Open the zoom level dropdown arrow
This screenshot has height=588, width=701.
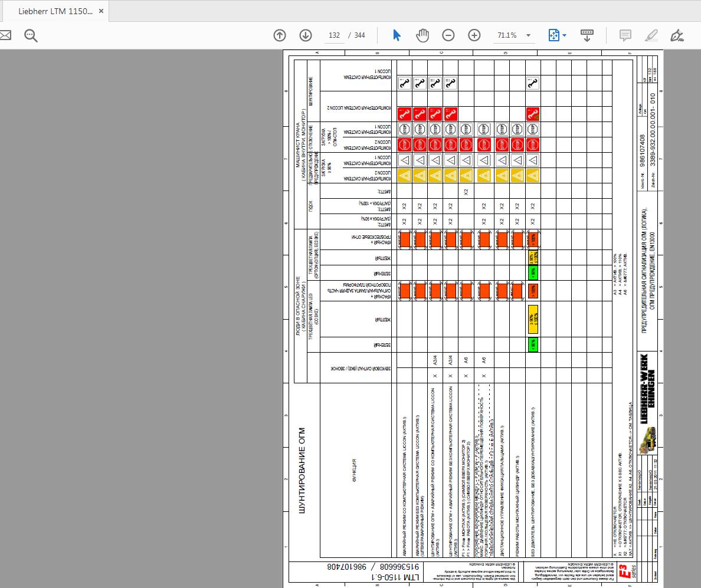529,35
